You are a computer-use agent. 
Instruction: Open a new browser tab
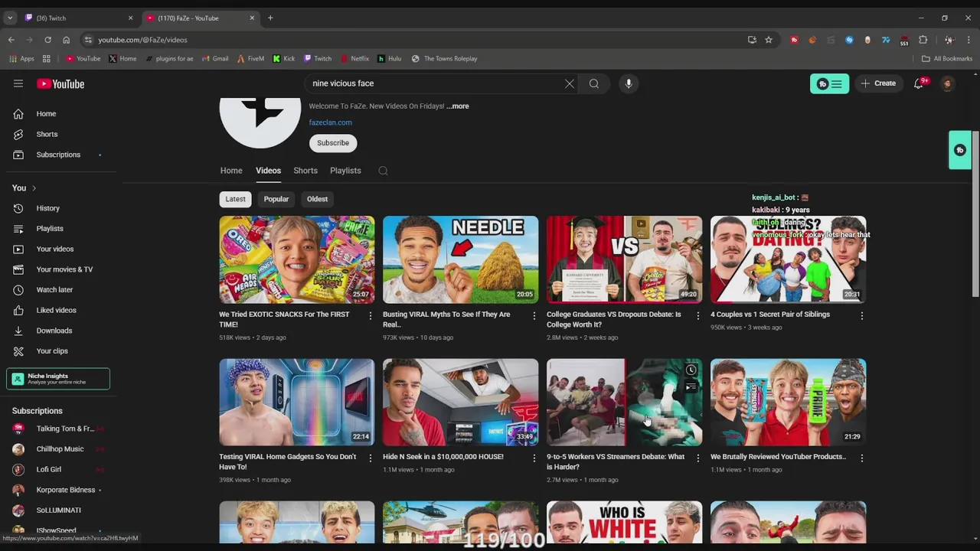click(270, 18)
